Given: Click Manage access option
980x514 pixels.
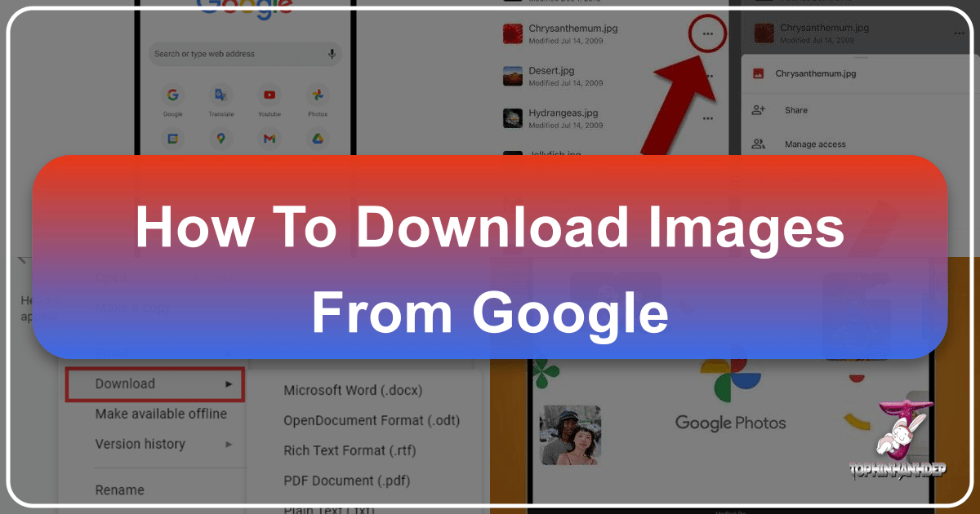Looking at the screenshot, I should [x=814, y=144].
